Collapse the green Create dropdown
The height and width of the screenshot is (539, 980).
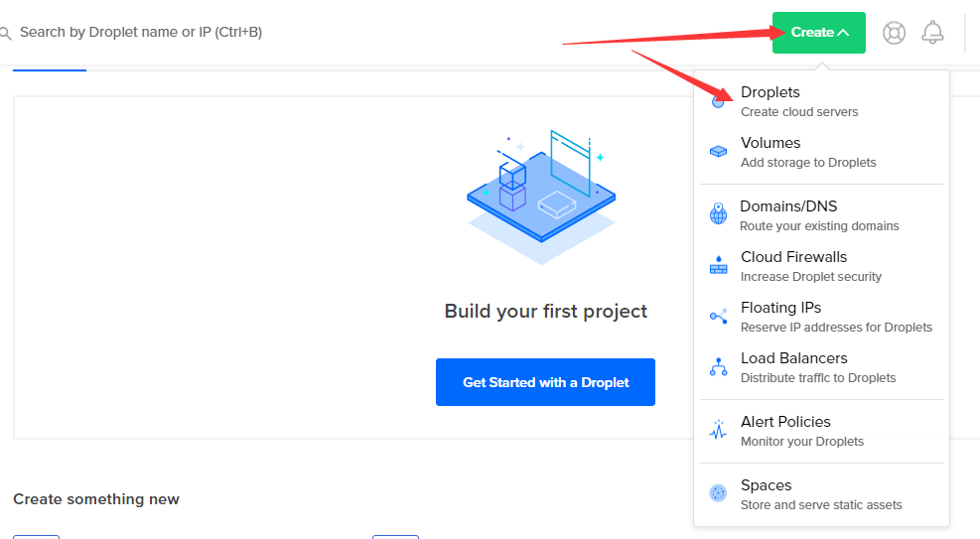[x=819, y=33]
